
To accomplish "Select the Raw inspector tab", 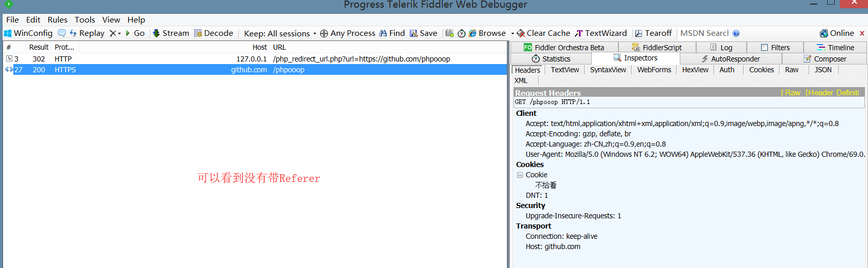I will click(792, 70).
